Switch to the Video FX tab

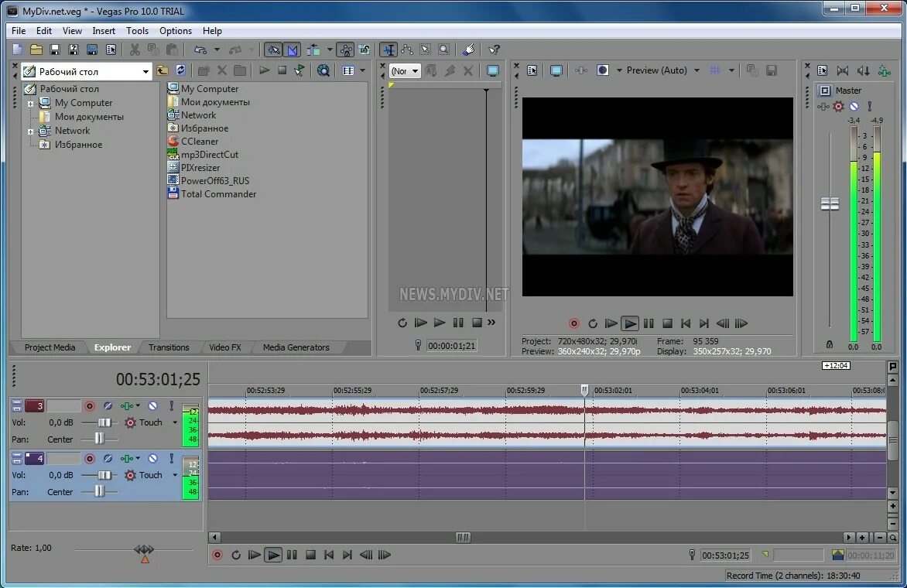click(x=225, y=347)
